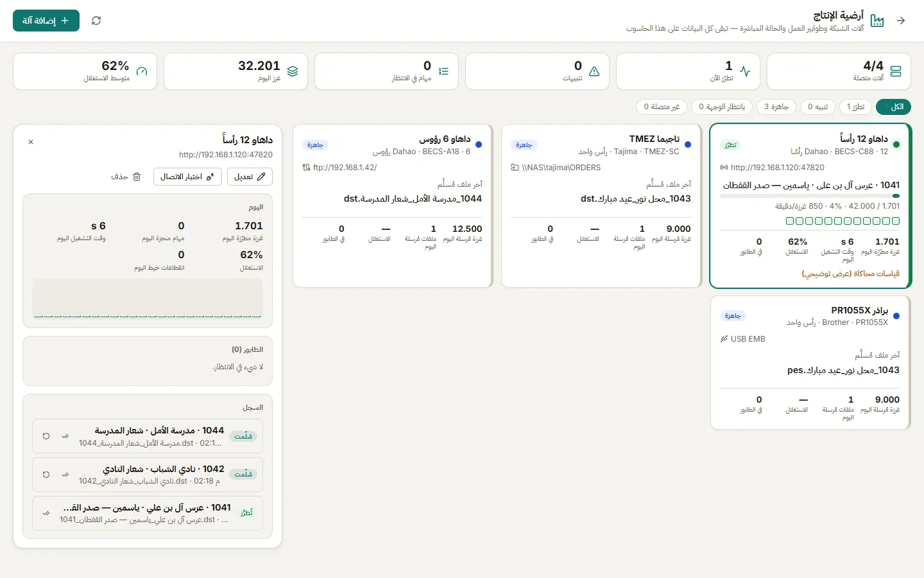Click the جاهزة badge on the براذر PR1055X card
This screenshot has height=578, width=924.
733,316
